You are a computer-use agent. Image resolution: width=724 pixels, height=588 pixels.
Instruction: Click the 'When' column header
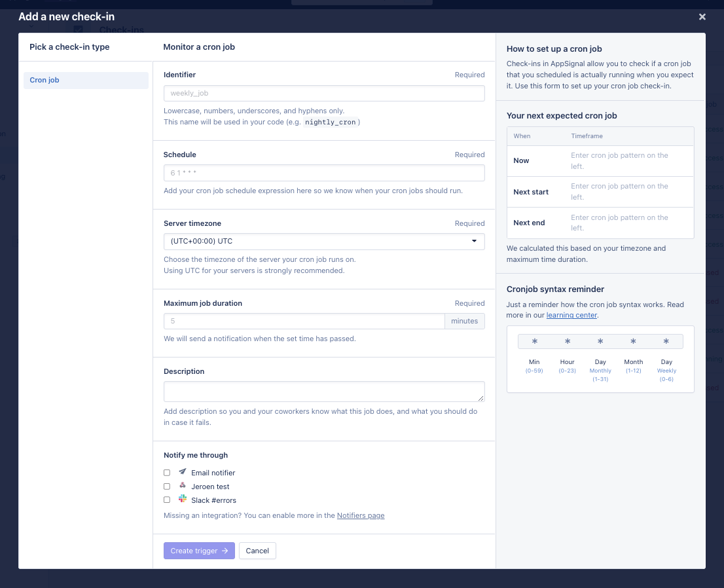pos(522,136)
